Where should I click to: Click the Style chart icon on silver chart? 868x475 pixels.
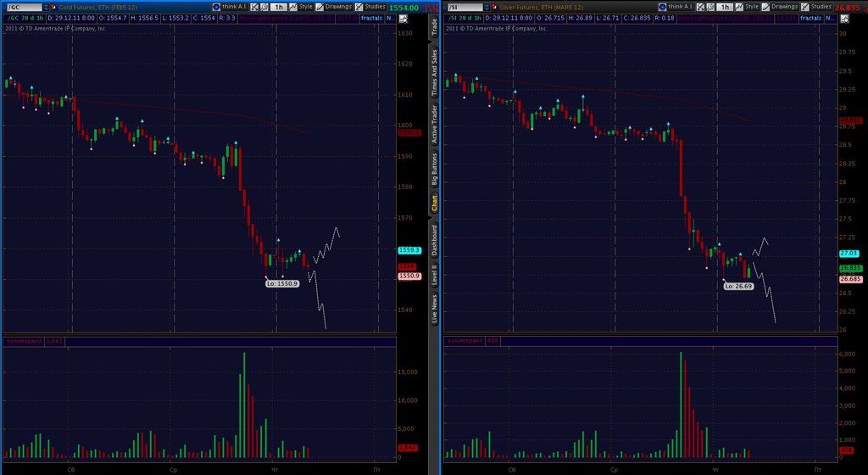pos(739,7)
